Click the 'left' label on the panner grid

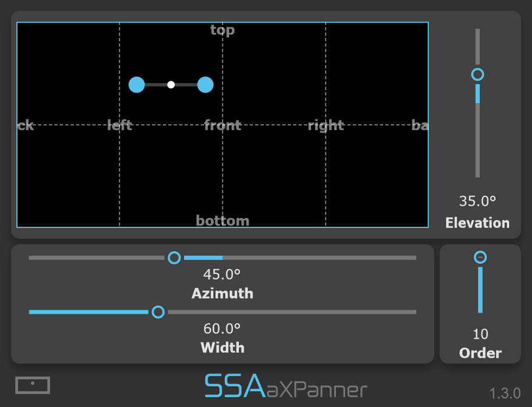tap(119, 125)
